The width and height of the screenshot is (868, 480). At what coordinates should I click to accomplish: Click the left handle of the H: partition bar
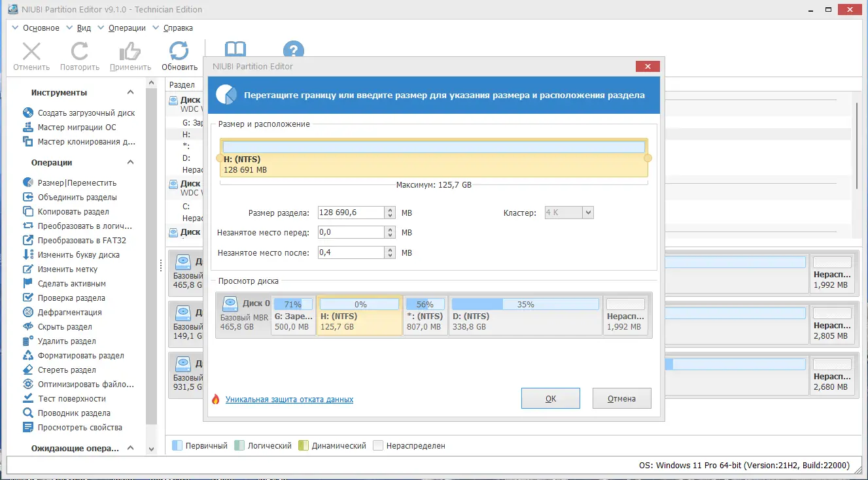[x=219, y=158]
